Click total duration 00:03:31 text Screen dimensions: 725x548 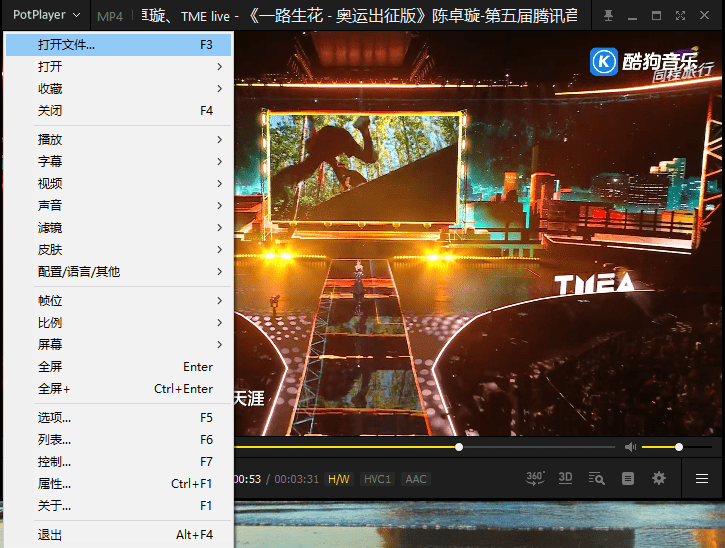297,479
